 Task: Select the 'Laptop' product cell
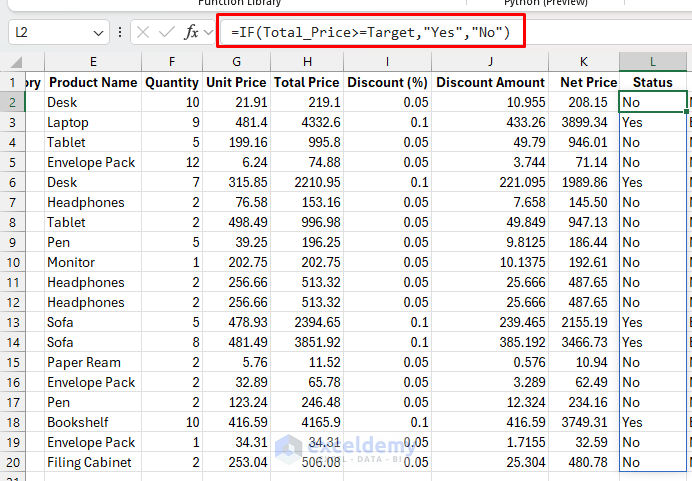pyautogui.click(x=93, y=122)
